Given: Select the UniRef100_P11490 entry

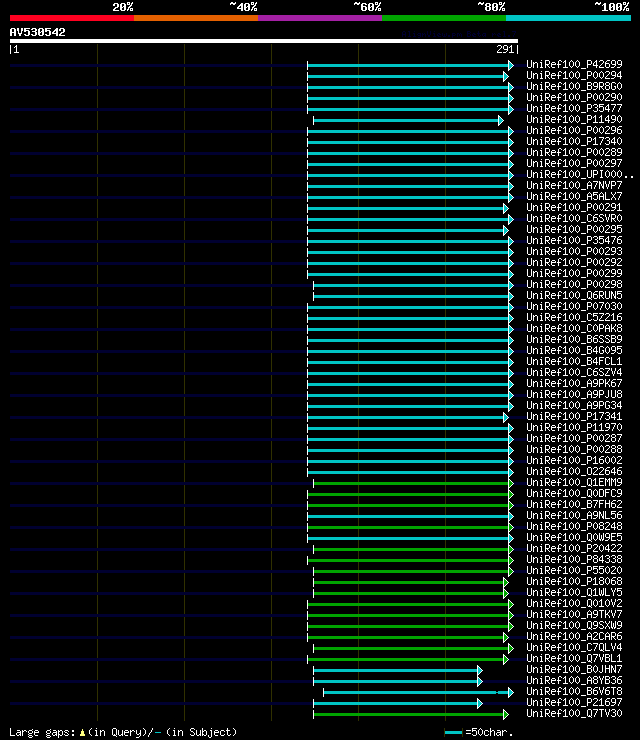Looking at the screenshot, I should (574, 119).
